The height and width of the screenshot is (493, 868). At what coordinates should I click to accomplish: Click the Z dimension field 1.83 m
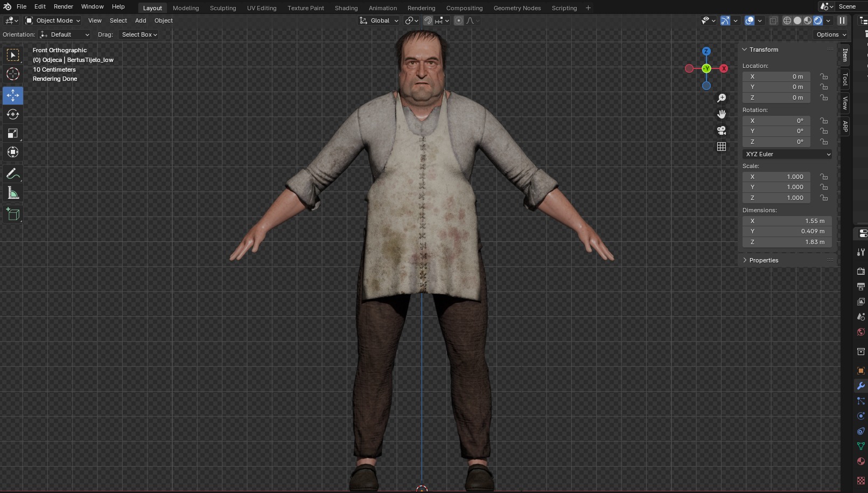pyautogui.click(x=787, y=242)
